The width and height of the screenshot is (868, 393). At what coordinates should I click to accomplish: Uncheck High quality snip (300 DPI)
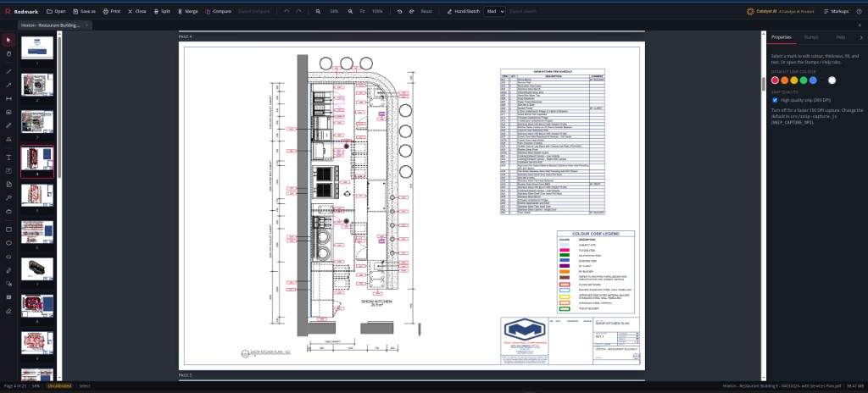coord(775,100)
